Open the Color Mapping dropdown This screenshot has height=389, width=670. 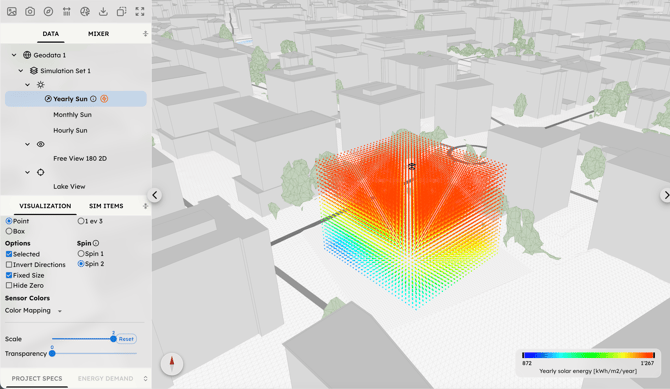pos(33,310)
